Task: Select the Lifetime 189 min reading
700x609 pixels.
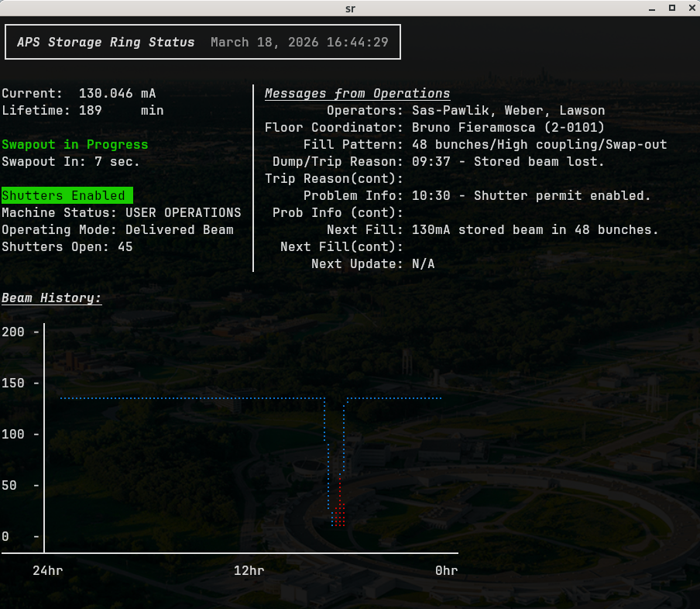Action: coord(82,111)
